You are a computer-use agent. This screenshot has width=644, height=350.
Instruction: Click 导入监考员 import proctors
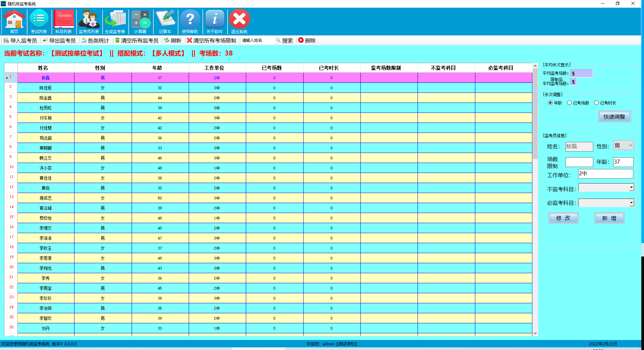tap(20, 40)
